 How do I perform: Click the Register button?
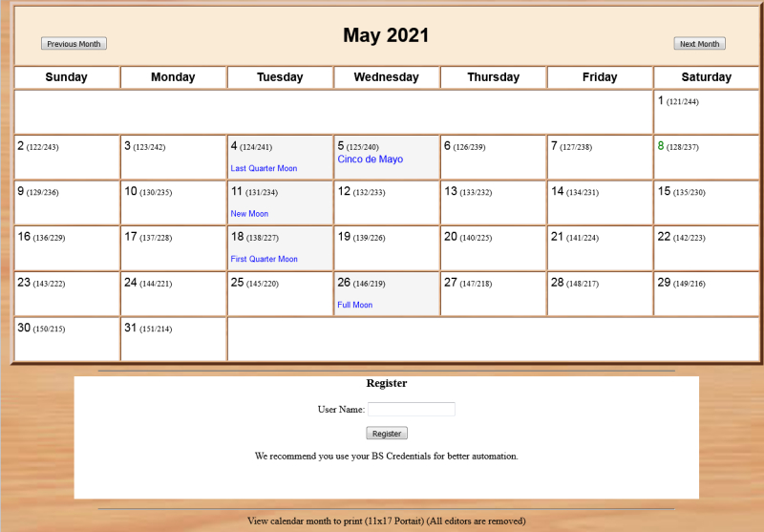tap(387, 433)
